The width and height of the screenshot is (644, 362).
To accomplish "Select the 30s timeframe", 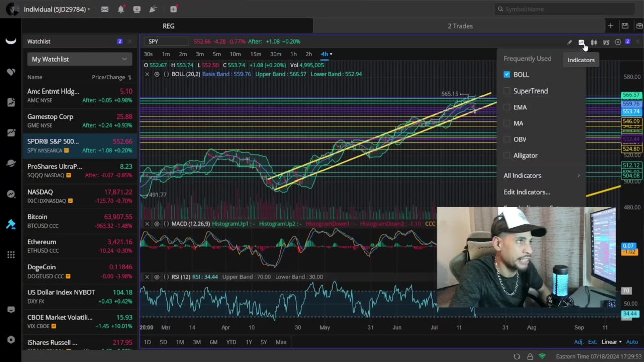I will tap(148, 54).
